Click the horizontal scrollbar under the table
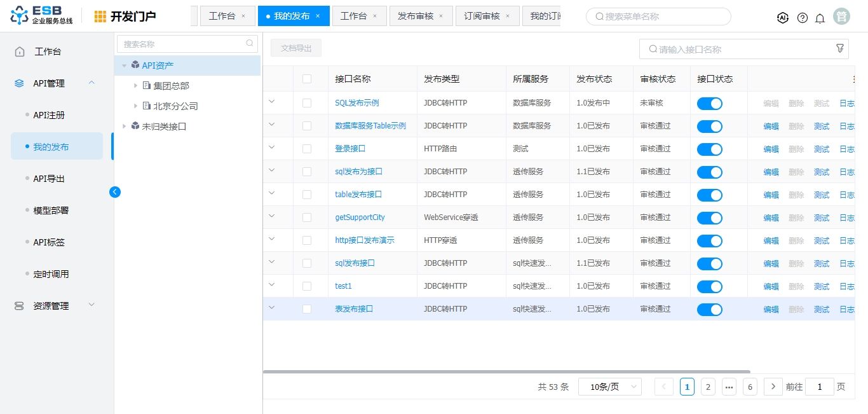Screen dimensions: 868x414 [x=506, y=371]
